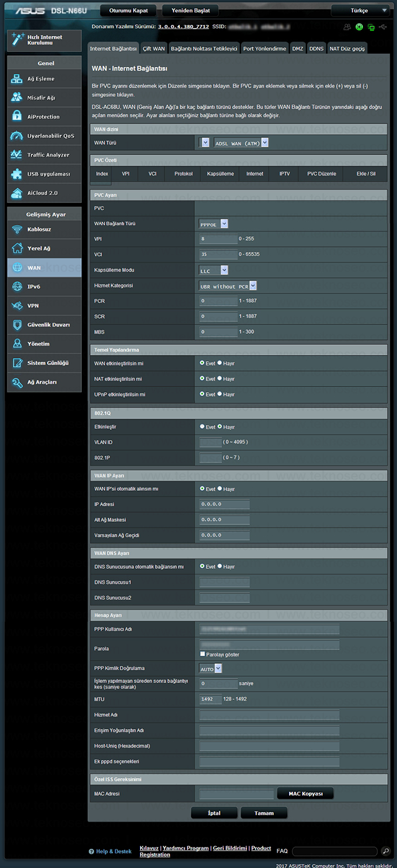This screenshot has width=397, height=868.
Task: Set WAN IP'si otomatik alınsın to Hayır
Action: (220, 489)
